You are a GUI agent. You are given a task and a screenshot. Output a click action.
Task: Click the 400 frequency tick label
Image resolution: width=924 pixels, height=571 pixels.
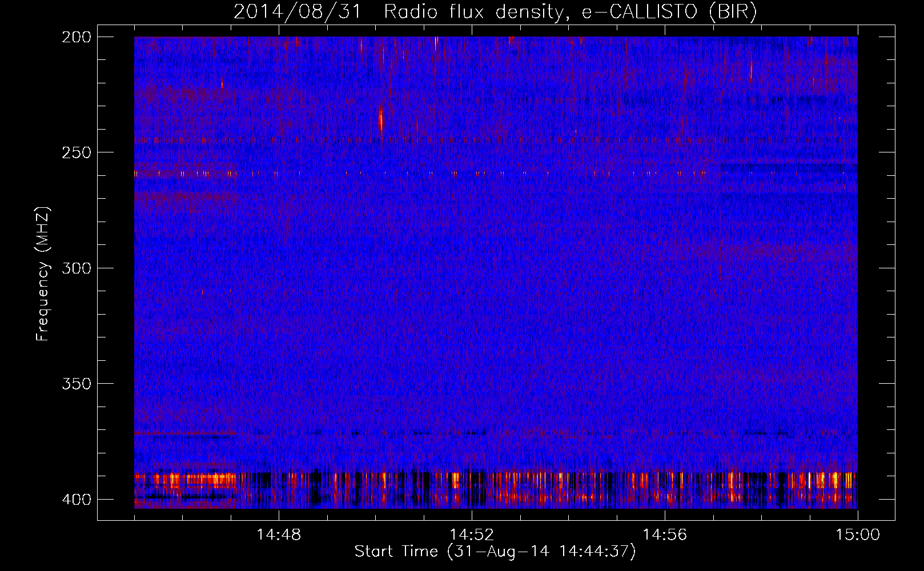pyautogui.click(x=77, y=499)
